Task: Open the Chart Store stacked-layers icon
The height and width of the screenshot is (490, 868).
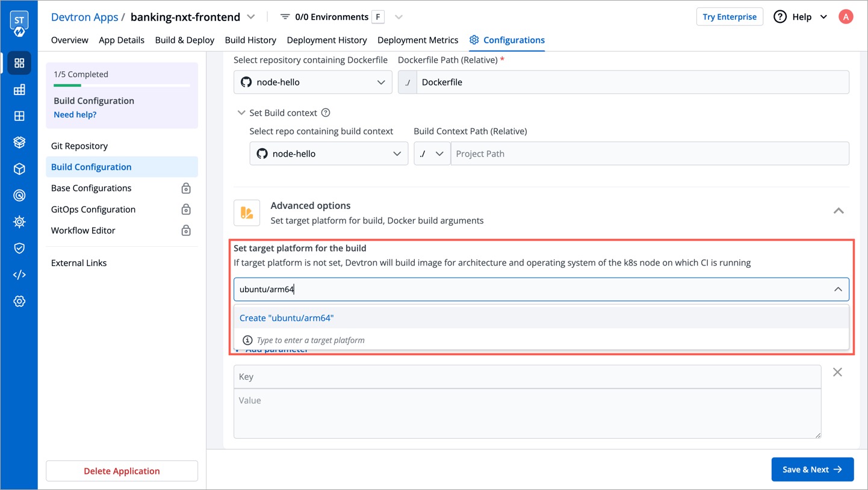Action: coord(19,142)
